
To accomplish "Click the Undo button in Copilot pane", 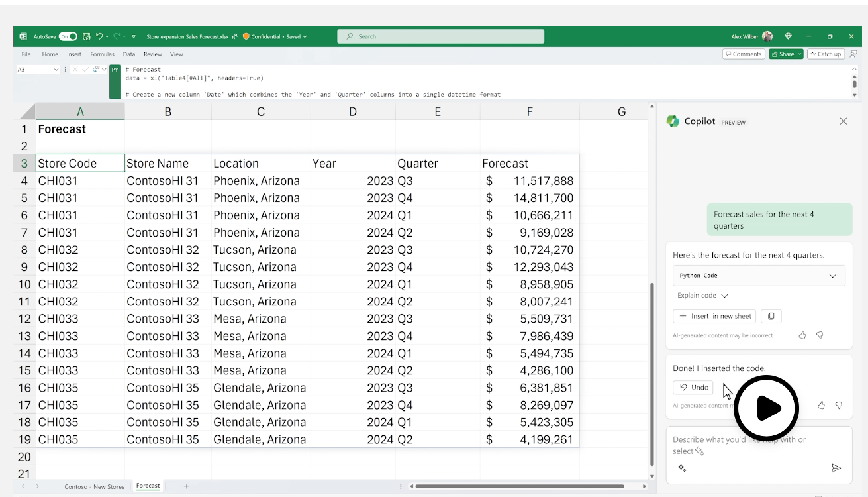I will tap(693, 388).
